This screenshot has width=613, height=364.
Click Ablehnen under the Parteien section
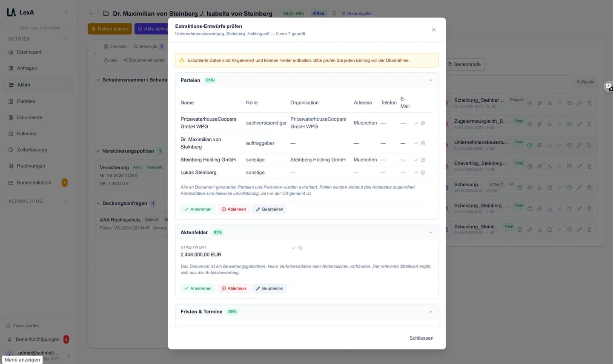(x=234, y=209)
